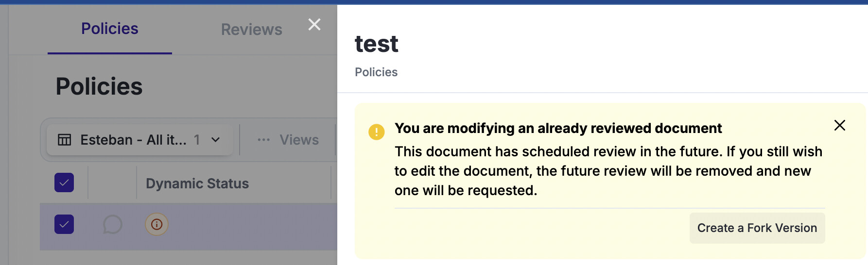Click the Policies page heading
Viewport: 868px width, 265px height.
tap(99, 87)
